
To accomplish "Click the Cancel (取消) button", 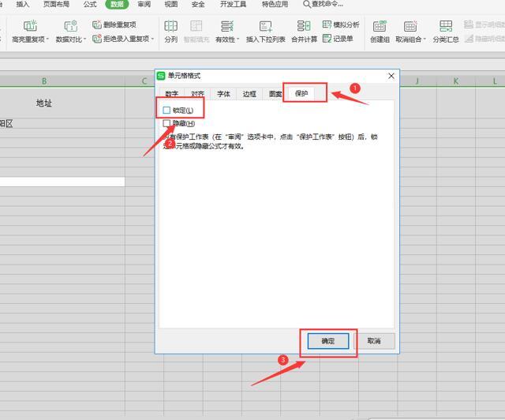I will tap(374, 341).
